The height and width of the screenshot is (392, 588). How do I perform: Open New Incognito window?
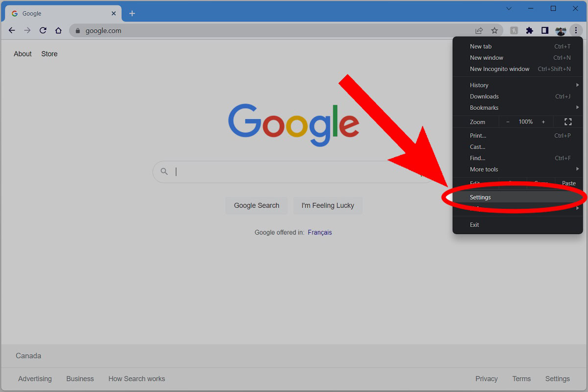[518, 69]
